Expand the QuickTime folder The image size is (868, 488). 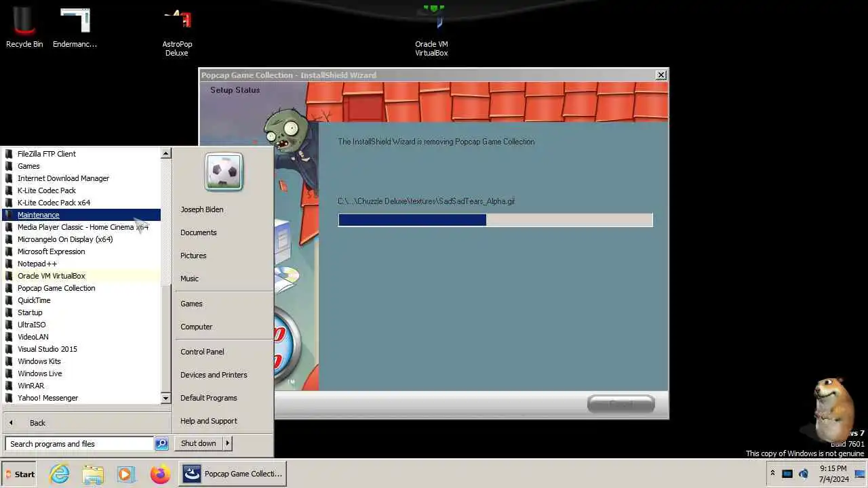tap(82, 300)
